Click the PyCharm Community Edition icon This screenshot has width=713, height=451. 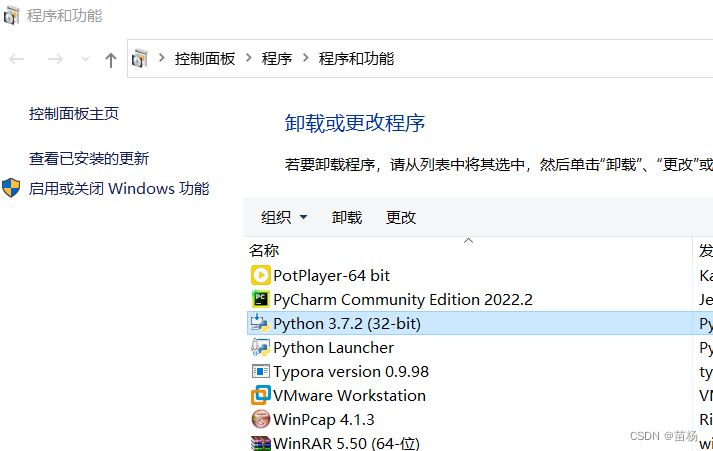[261, 299]
